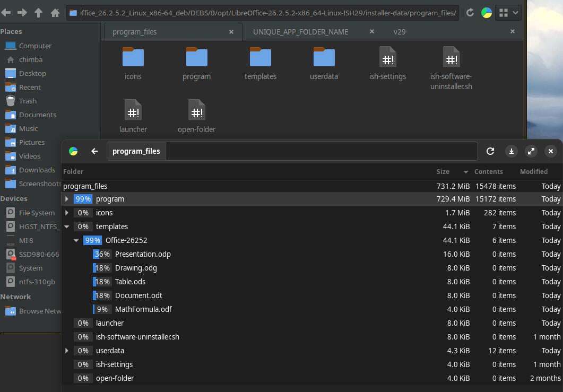Viewport: 563px width, 392px height.
Task: Close the UNIQUE_APP_FOLDER_NAME tab
Action: 372,32
